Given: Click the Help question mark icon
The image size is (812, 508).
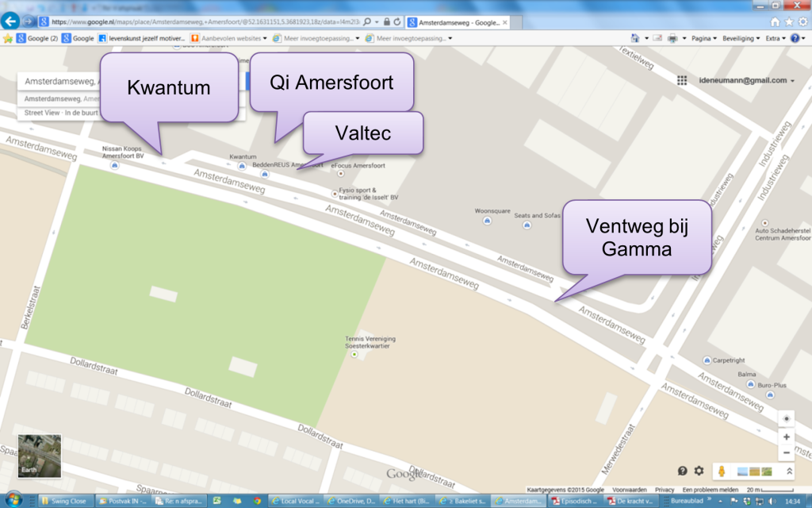Looking at the screenshot, I should [x=795, y=38].
